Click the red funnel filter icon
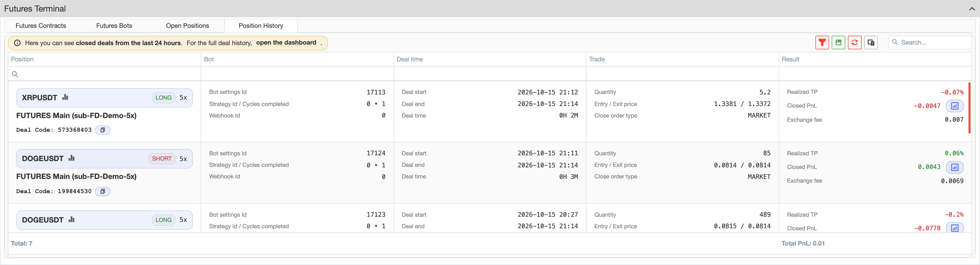 tap(822, 43)
